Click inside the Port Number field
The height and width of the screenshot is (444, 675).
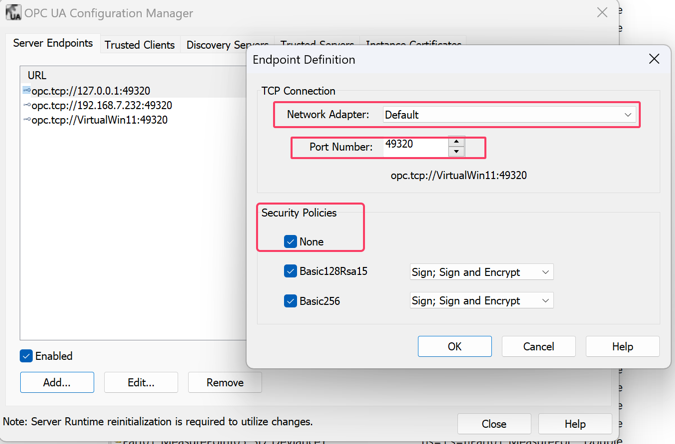pyautogui.click(x=414, y=146)
